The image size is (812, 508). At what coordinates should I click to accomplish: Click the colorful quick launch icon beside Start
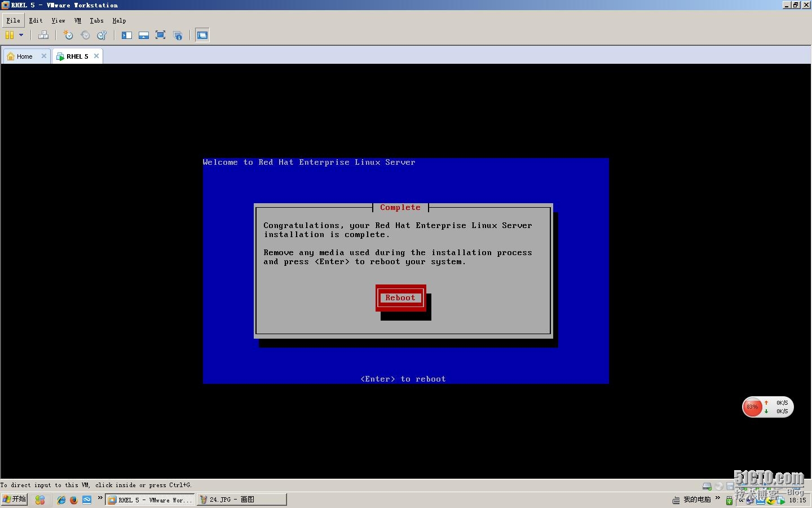pos(39,500)
